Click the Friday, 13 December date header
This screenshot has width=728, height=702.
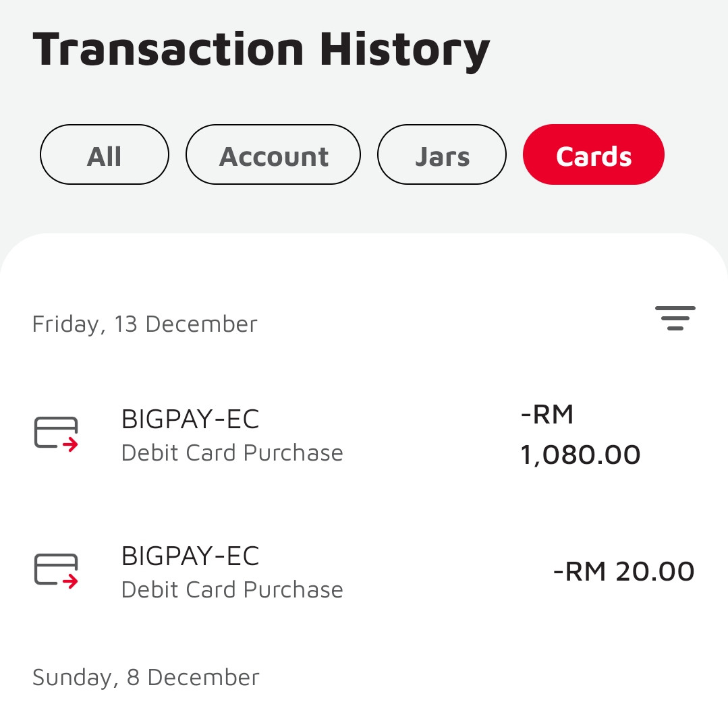pyautogui.click(x=145, y=324)
